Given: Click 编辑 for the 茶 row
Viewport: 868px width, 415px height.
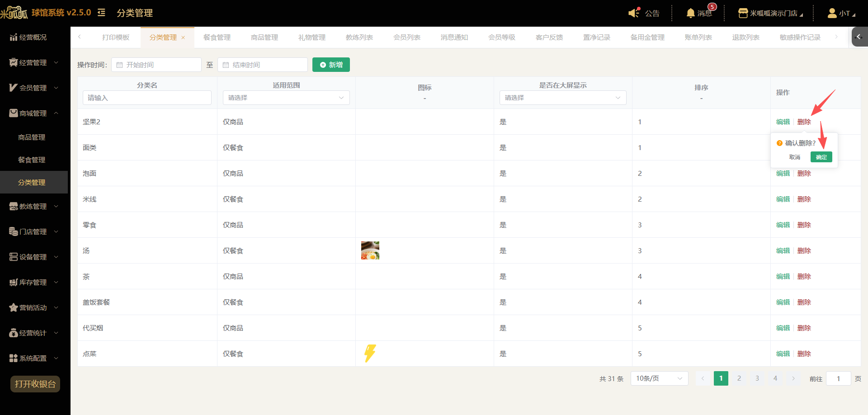Looking at the screenshot, I should pos(783,276).
